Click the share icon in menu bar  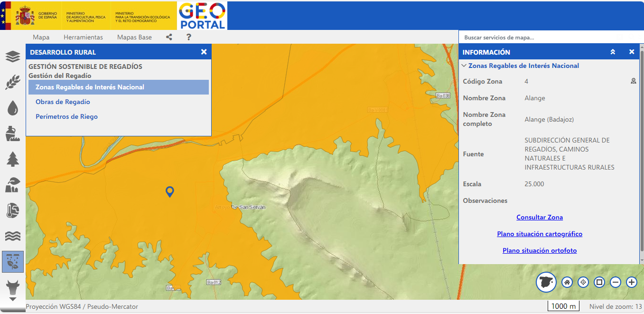169,37
